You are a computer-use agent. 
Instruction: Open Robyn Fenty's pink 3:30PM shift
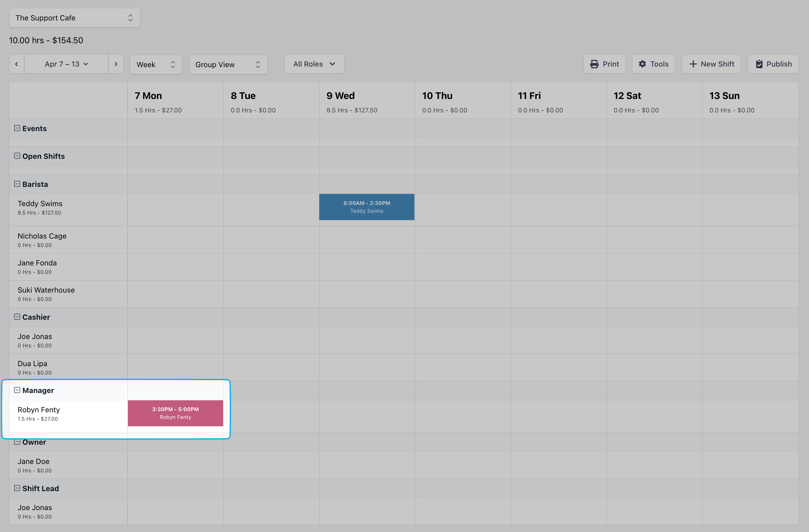point(176,413)
